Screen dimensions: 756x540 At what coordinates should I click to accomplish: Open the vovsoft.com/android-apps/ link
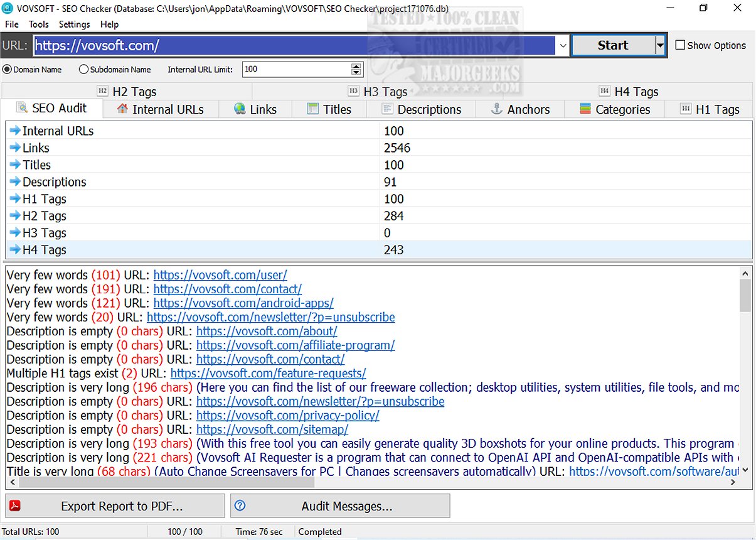[x=243, y=303]
